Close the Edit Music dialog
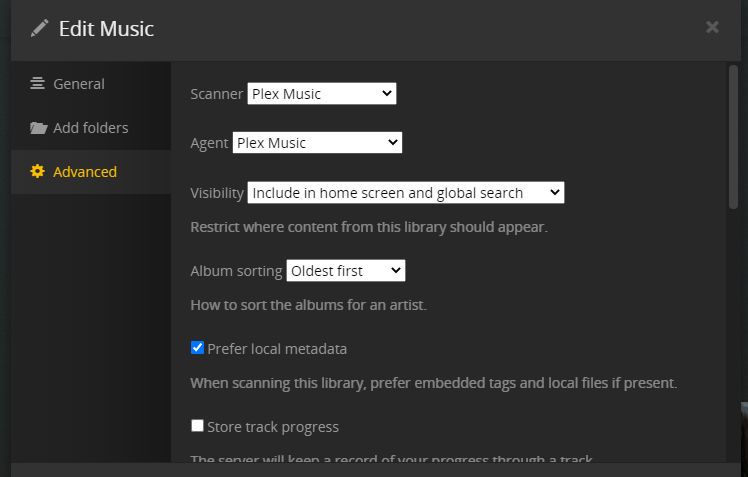This screenshot has width=748, height=477. (x=712, y=27)
